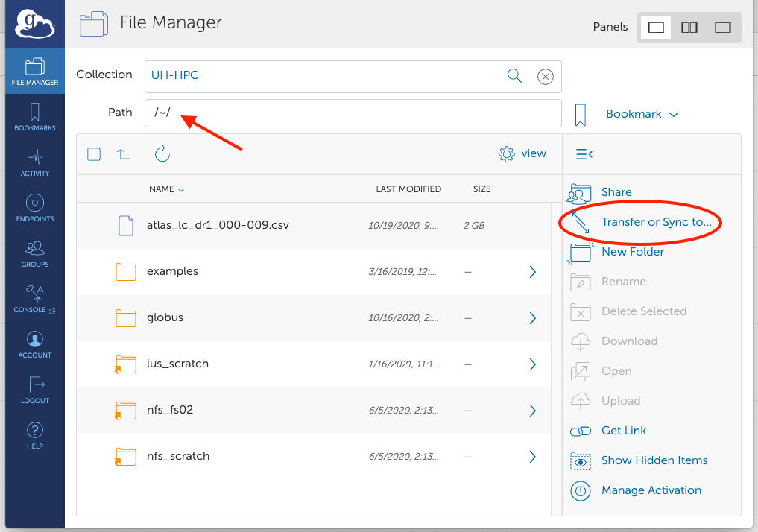
Task: Select the examples folder row
Action: point(314,271)
